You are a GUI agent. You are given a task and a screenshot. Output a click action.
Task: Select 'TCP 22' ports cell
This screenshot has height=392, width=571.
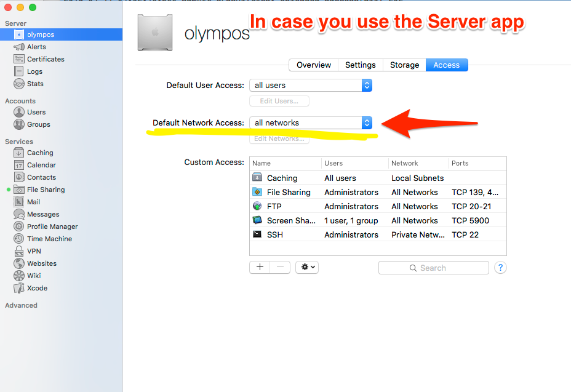click(x=465, y=235)
